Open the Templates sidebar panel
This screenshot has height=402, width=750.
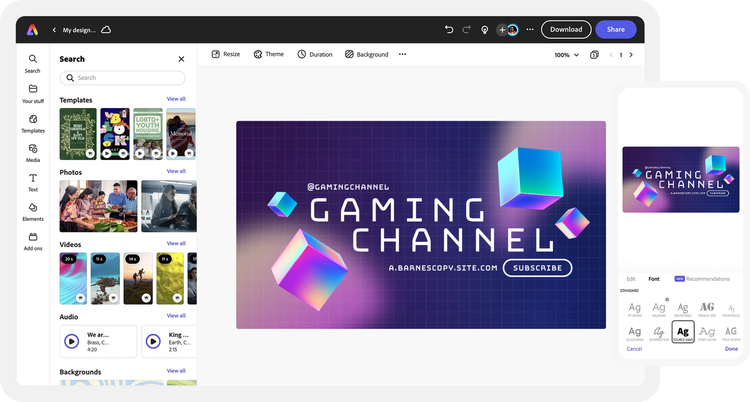(33, 123)
